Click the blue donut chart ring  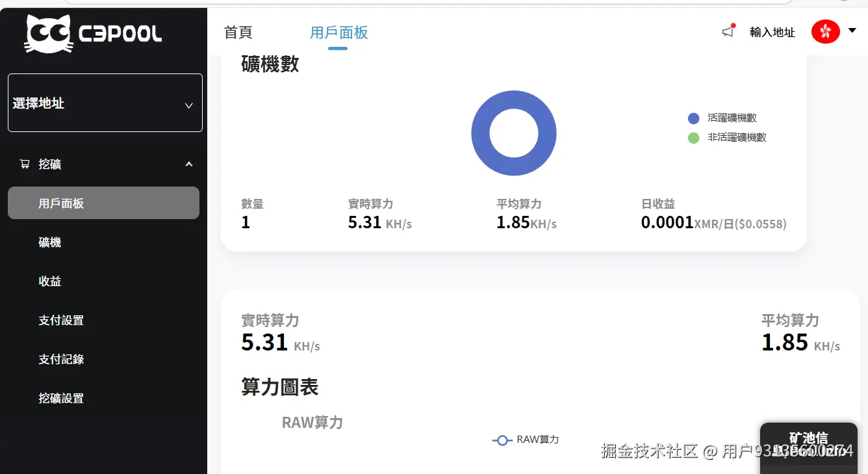(481, 133)
